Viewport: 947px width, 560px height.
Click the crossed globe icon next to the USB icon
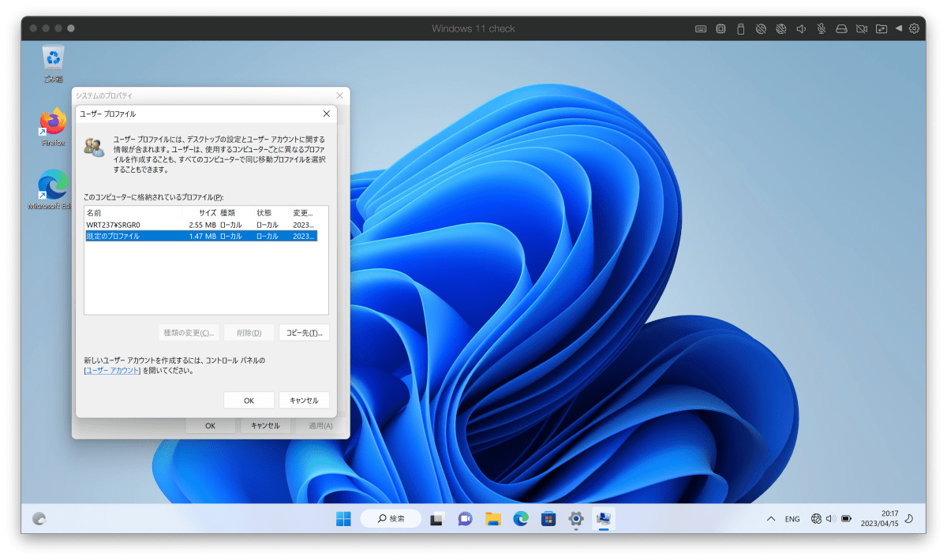click(x=761, y=28)
